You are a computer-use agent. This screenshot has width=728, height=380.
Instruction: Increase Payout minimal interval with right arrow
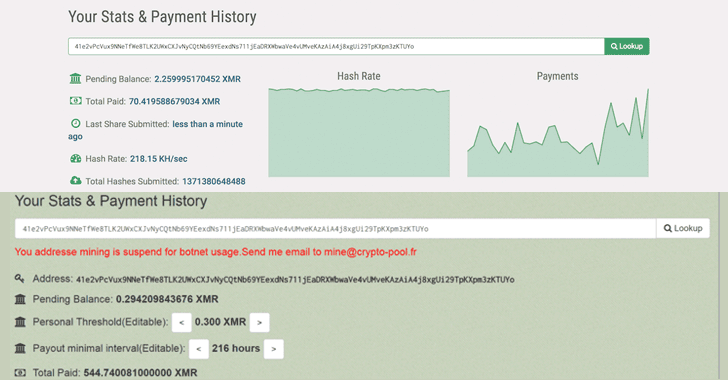click(x=274, y=349)
